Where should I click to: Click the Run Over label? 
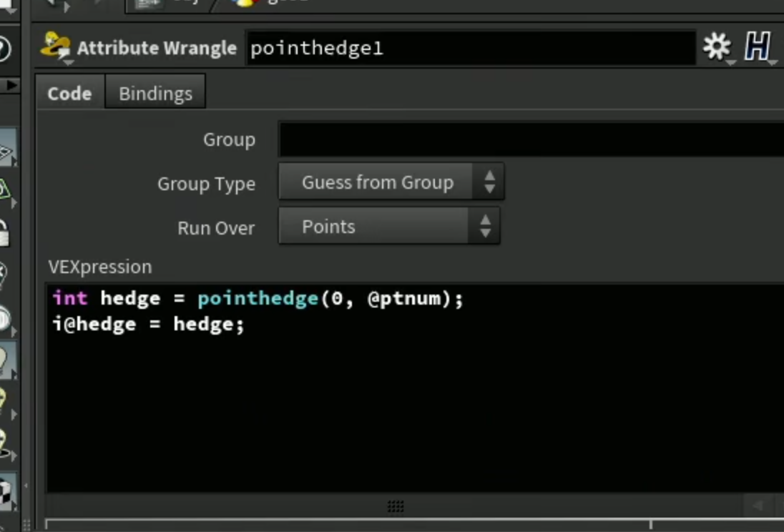pos(216,228)
